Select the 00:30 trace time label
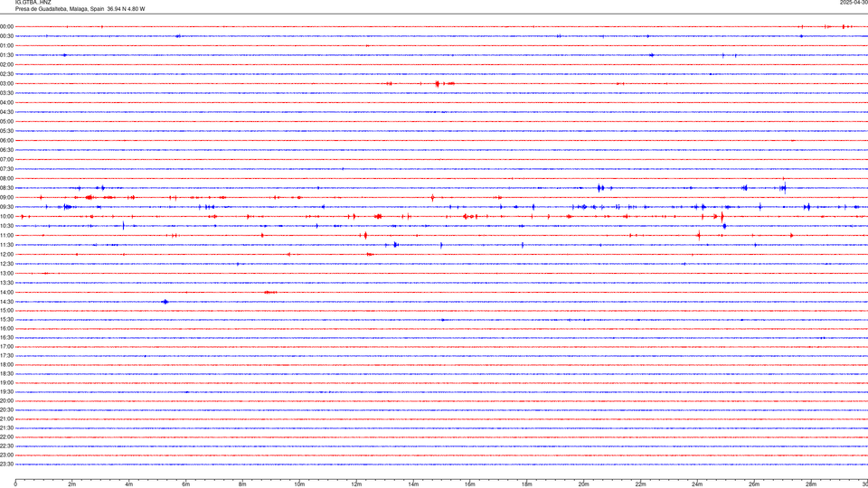868x488 pixels. (x=6, y=36)
